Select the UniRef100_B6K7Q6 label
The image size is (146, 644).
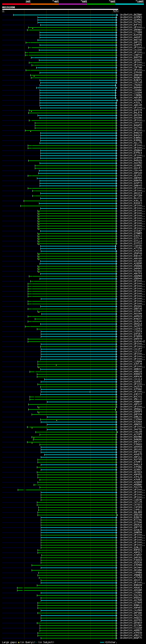point(131,40)
